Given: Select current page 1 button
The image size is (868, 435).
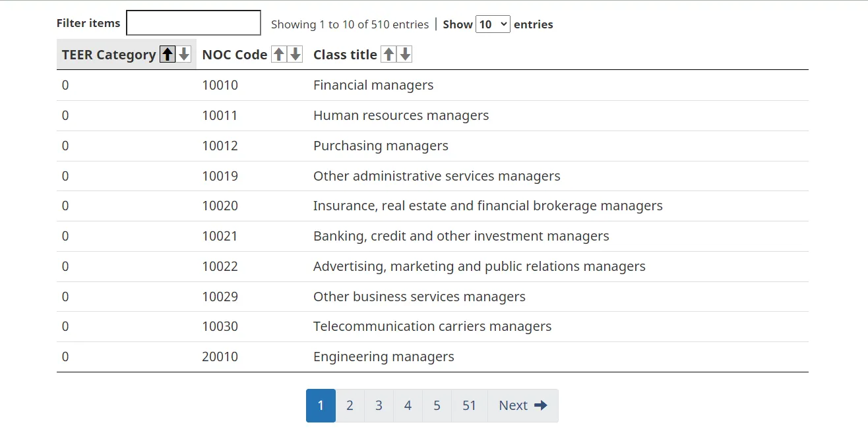Looking at the screenshot, I should [x=321, y=405].
